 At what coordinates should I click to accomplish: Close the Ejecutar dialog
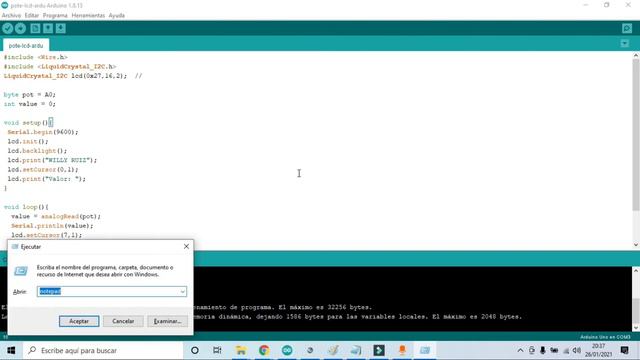pos(186,247)
